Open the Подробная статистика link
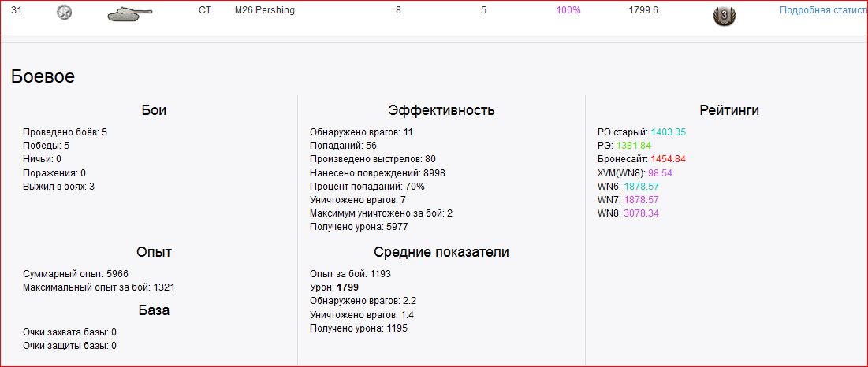The height and width of the screenshot is (367, 868). coord(824,10)
